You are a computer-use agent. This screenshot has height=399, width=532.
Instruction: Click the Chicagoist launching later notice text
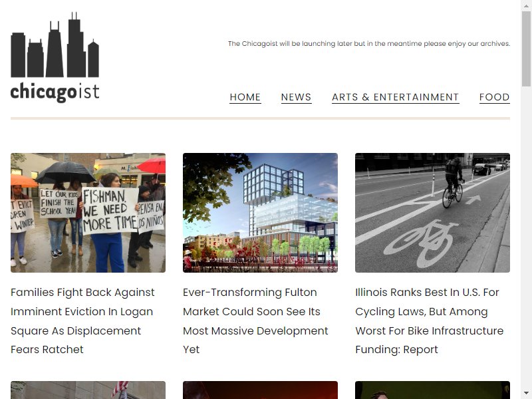click(x=369, y=44)
